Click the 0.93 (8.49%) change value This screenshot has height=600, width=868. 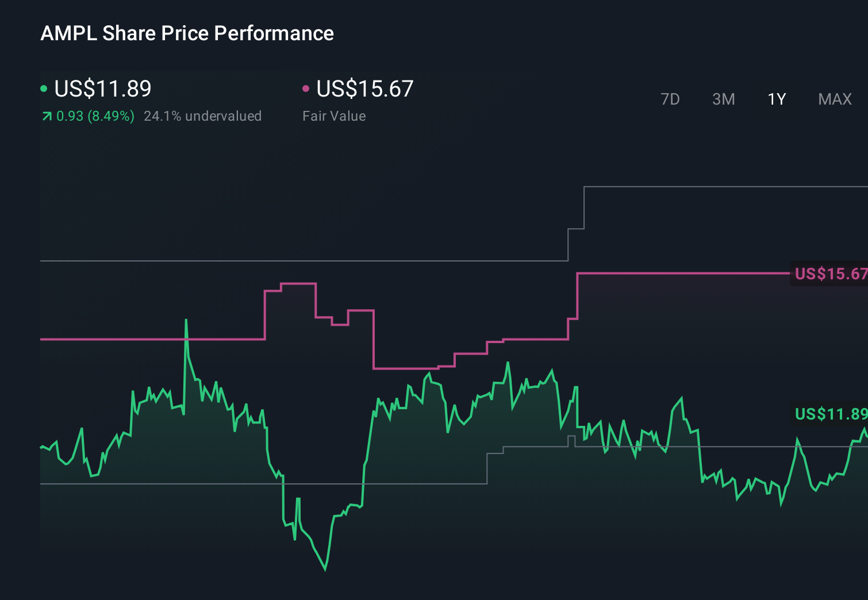point(95,116)
